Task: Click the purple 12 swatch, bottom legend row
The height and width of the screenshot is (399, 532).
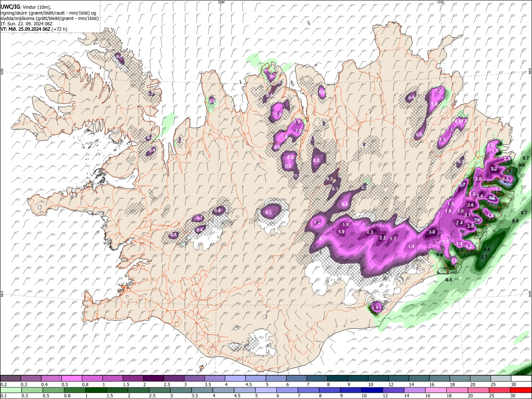Action: [393, 390]
